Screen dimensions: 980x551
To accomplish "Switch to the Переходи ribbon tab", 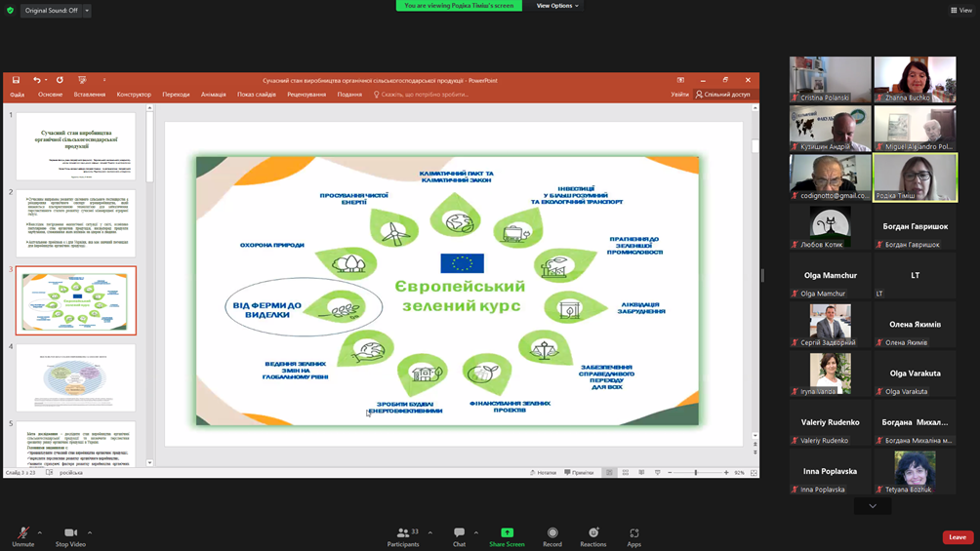I will 176,95.
